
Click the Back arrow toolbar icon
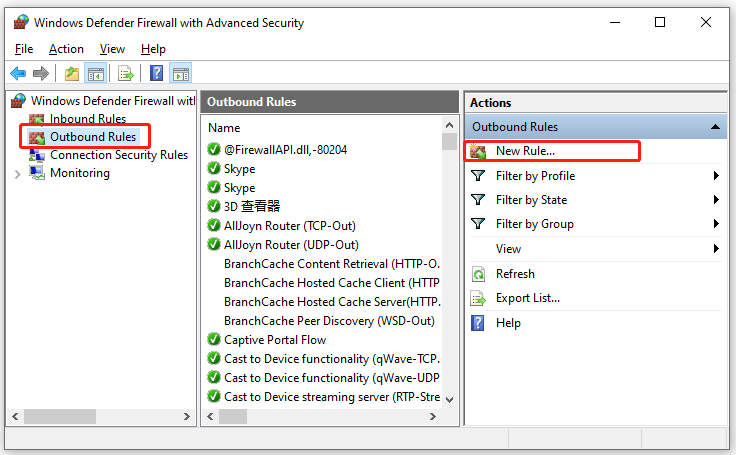[x=18, y=73]
